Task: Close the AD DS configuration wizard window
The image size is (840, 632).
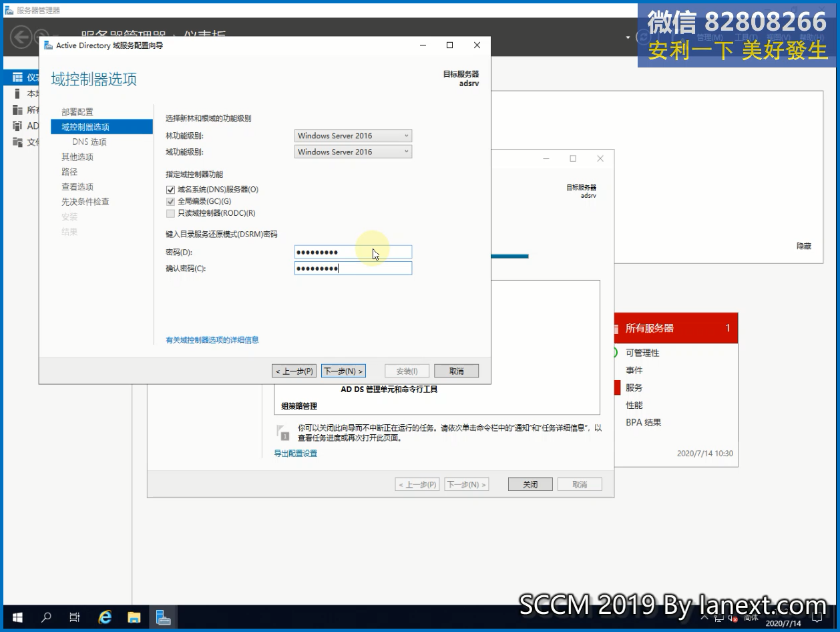Action: 477,45
